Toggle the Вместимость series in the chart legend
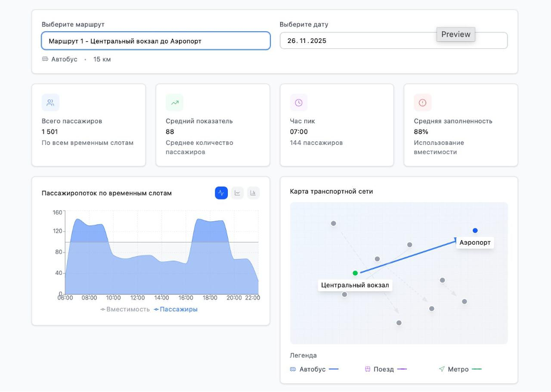The height and width of the screenshot is (392, 551). [125, 309]
